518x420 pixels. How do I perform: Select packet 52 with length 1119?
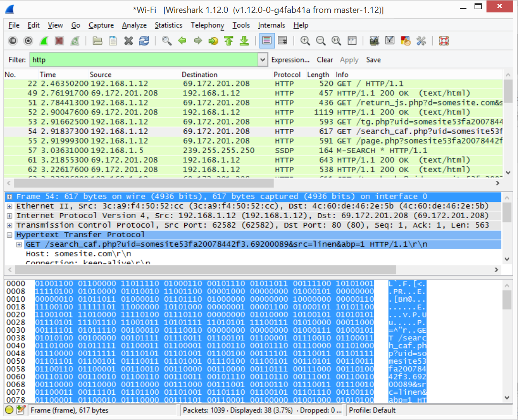pos(253,112)
